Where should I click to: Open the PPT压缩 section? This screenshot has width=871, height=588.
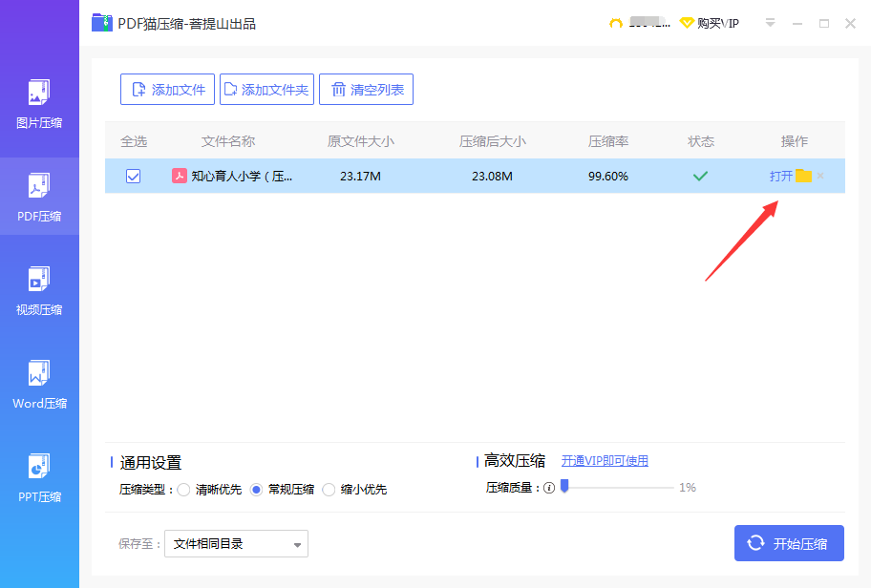[39, 478]
